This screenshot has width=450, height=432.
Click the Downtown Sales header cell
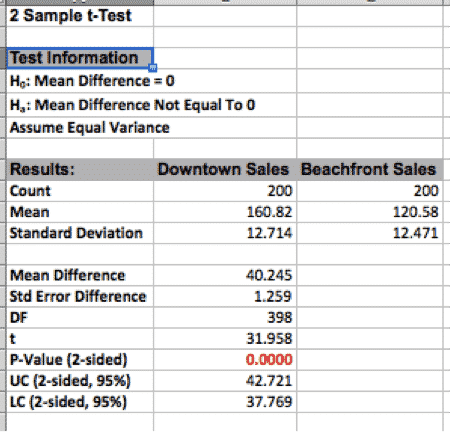coord(225,169)
